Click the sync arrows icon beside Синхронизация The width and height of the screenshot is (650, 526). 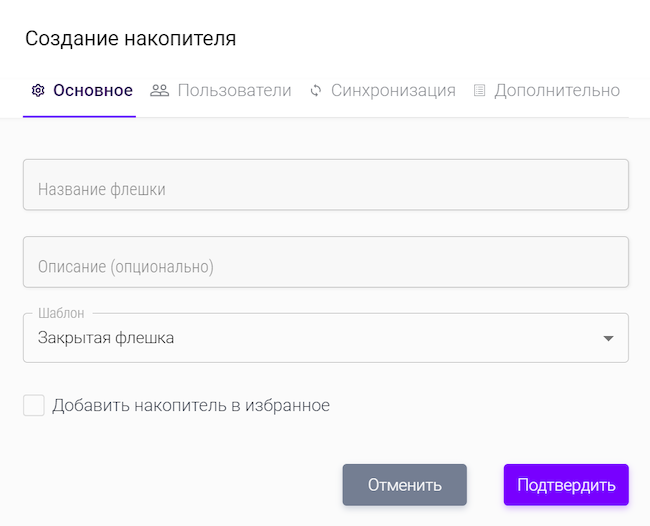coord(316,90)
